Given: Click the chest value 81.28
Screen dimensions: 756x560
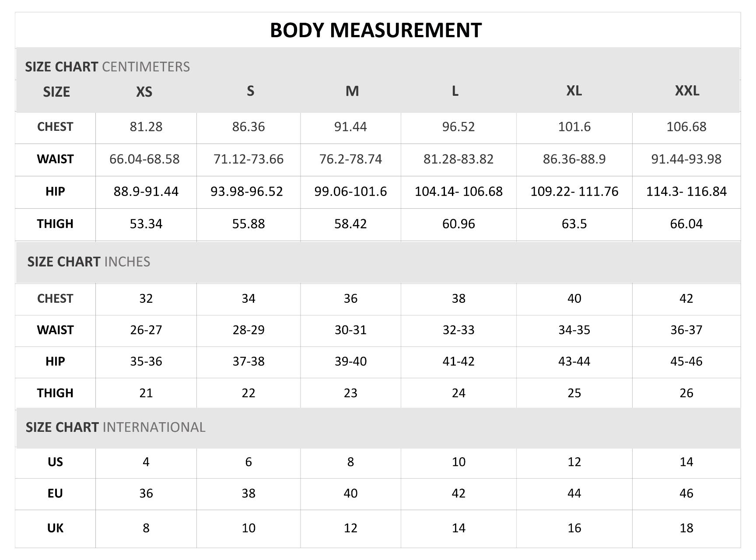Looking at the screenshot, I should (146, 127).
